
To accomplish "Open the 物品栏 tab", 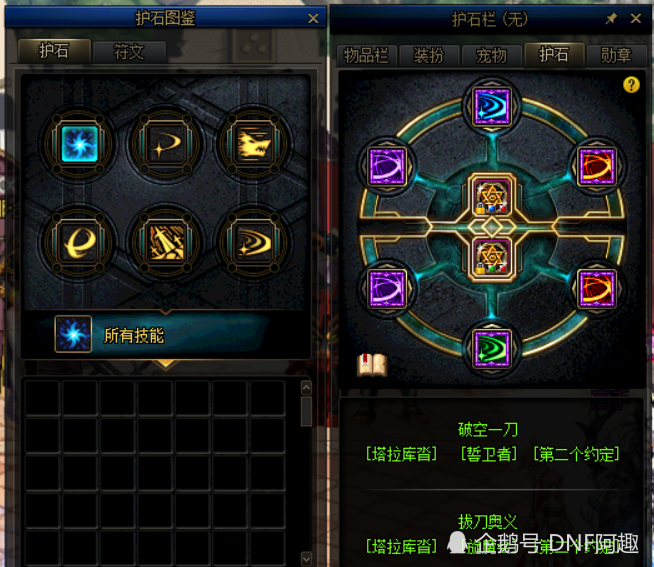I will coord(366,55).
